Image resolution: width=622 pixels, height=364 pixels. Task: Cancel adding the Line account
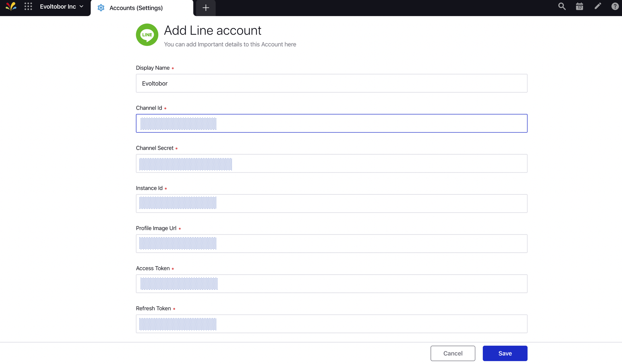(x=453, y=353)
